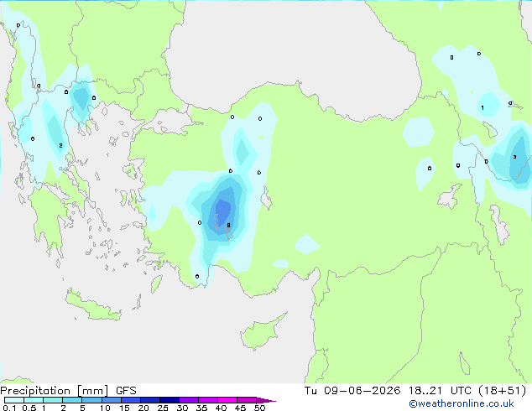The height and width of the screenshot is (411, 532).
Task: Click the legend value "40"
Action: [x=221, y=408]
